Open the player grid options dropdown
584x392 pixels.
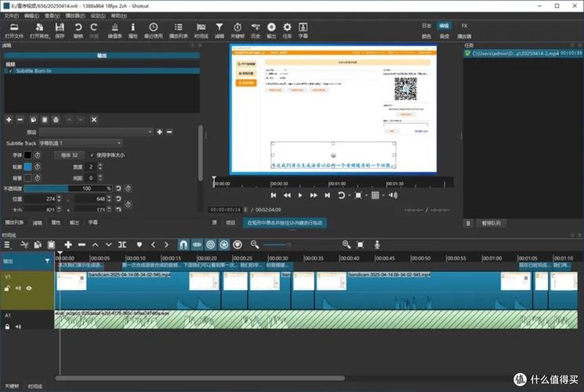383,196
